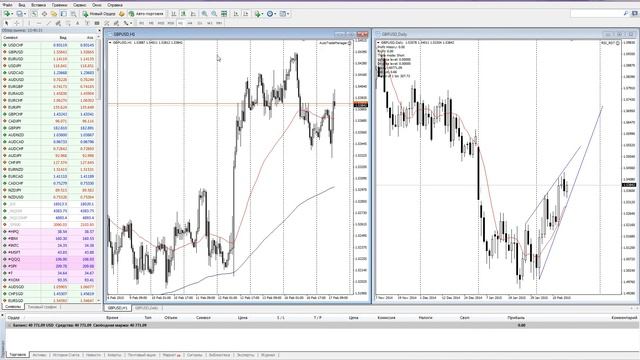640x360 pixels.
Task: Switch chart to bar chart mode
Action: (x=173, y=13)
